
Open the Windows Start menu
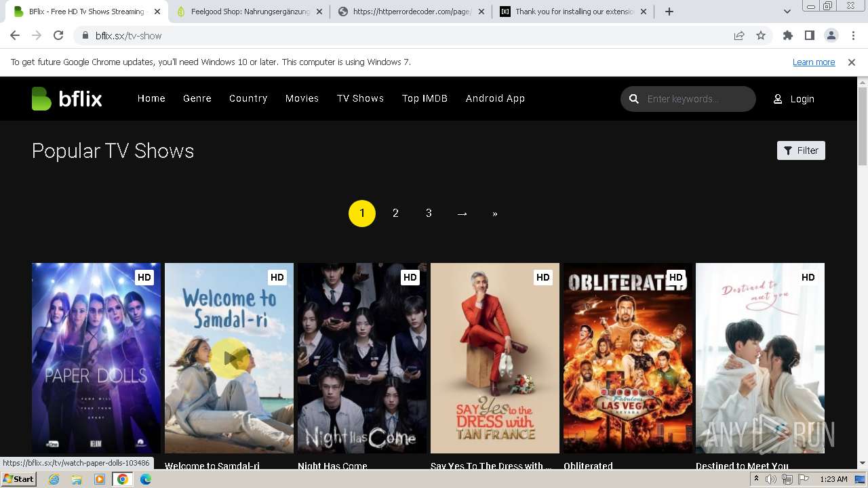[x=19, y=479]
